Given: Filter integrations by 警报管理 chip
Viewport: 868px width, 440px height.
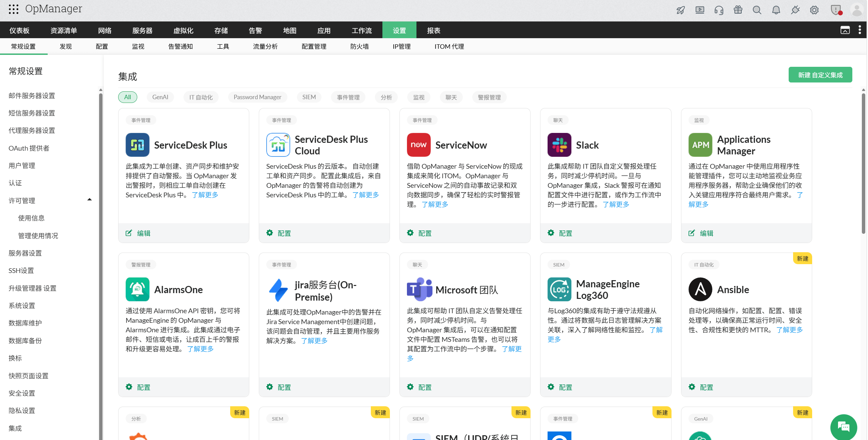Looking at the screenshot, I should [x=489, y=97].
